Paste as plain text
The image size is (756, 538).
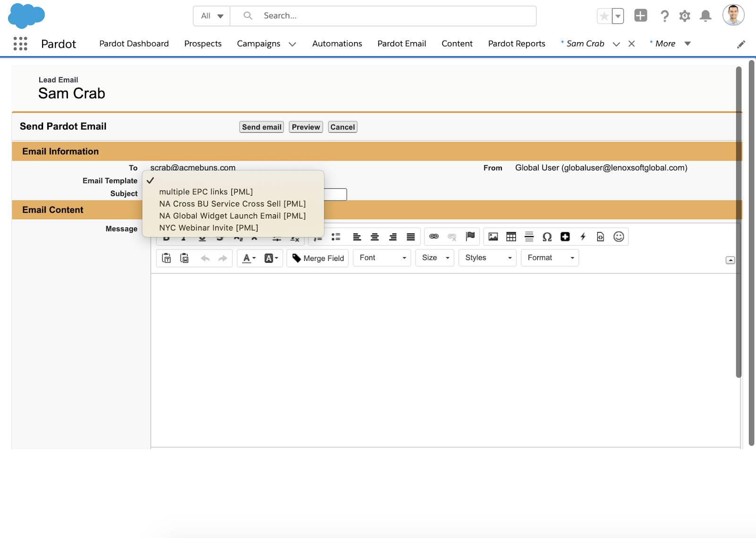[x=166, y=258]
